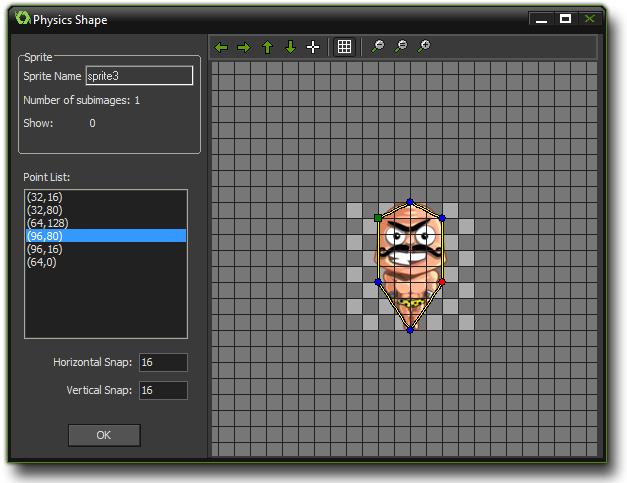Click the green up arrow icon

[x=267, y=47]
